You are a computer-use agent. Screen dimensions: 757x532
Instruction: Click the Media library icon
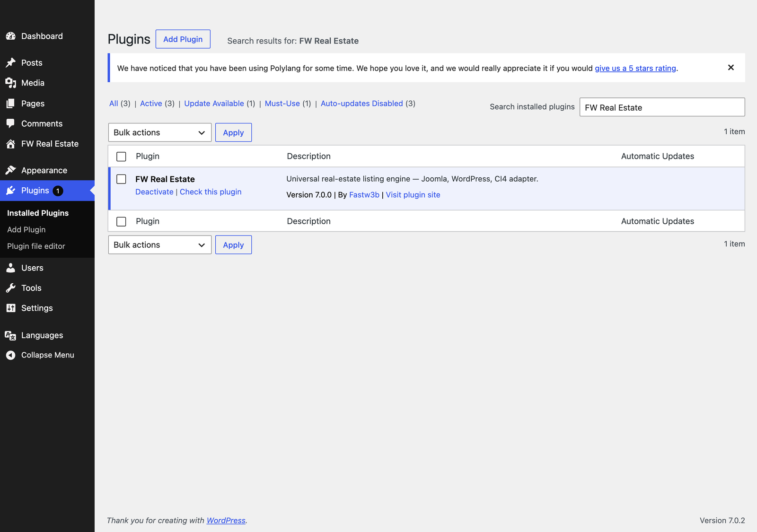pyautogui.click(x=11, y=83)
